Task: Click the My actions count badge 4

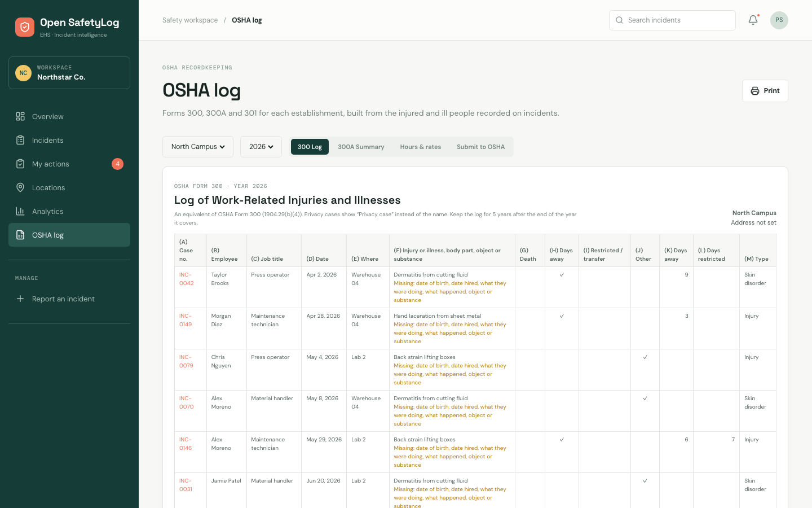Action: pyautogui.click(x=117, y=164)
